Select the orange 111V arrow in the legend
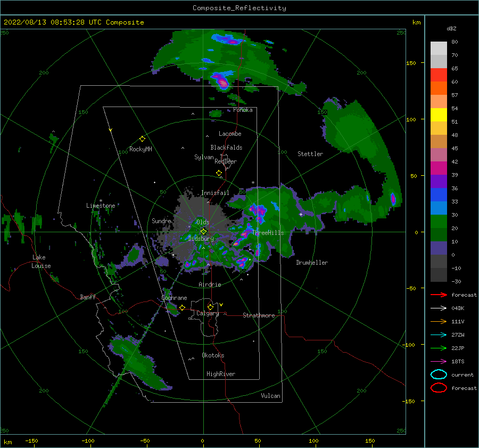Viewport: 479px width, 448px height. coord(439,321)
